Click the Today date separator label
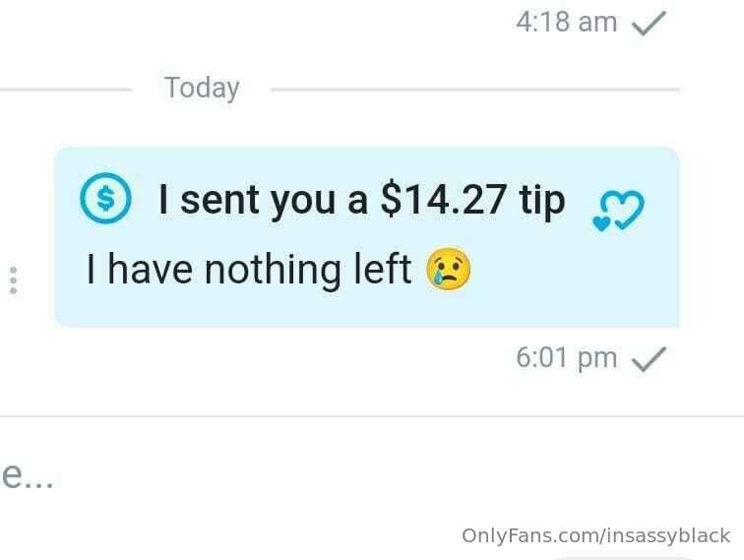 coord(202,89)
